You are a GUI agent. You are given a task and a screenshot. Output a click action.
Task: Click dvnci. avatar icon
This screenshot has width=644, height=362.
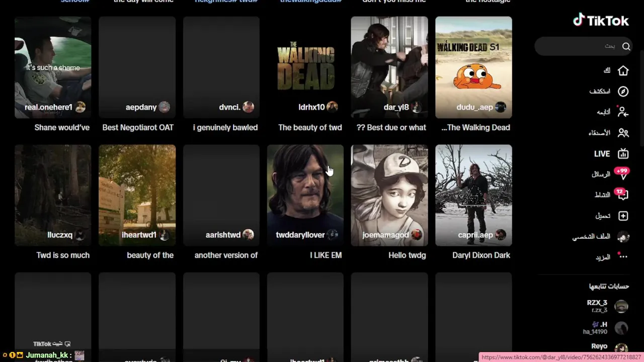tap(249, 107)
